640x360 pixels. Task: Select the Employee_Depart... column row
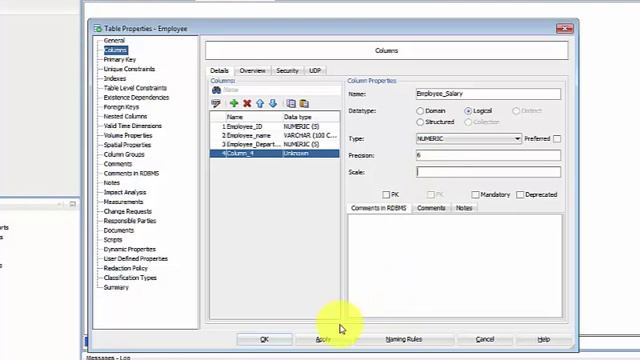[x=275, y=144]
